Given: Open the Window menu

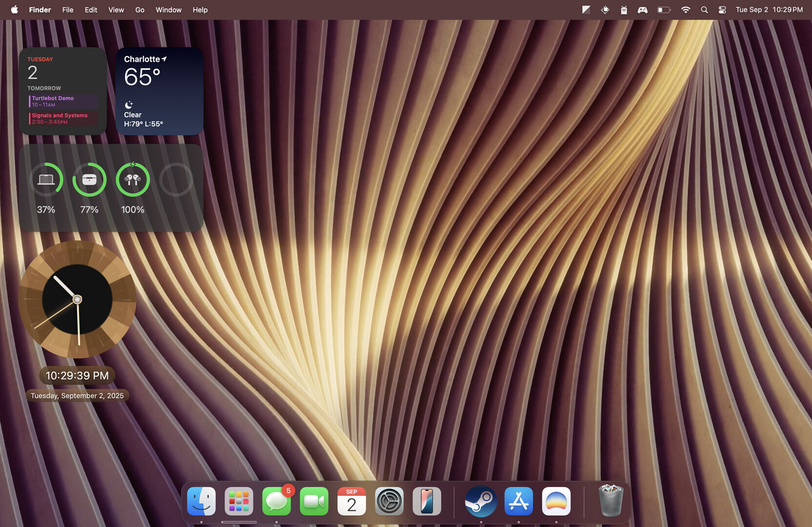Looking at the screenshot, I should 168,9.
